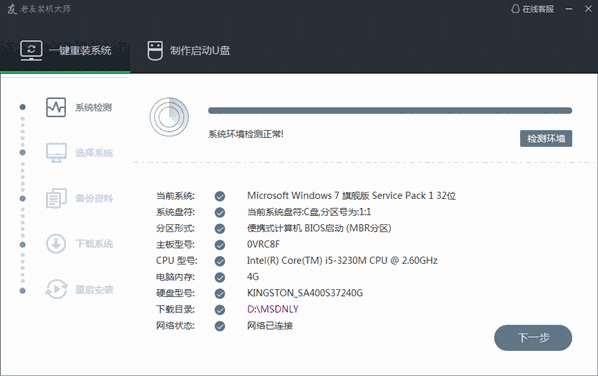Screen dimensions: 598x376
Task: Click the 网络已连接 status value
Action: (x=270, y=326)
